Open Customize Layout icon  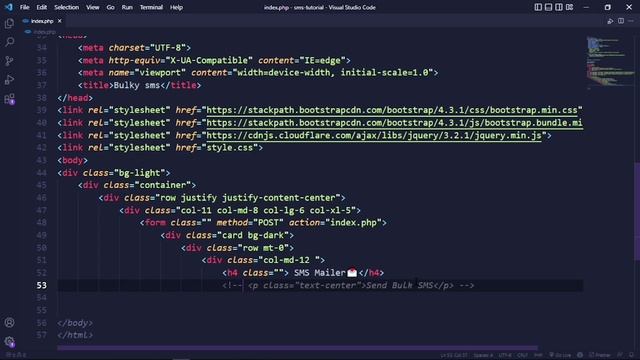(x=569, y=7)
